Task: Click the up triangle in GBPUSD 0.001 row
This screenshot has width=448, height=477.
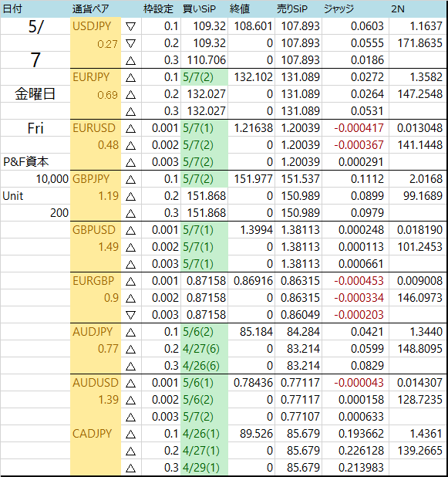Action: 130,230
